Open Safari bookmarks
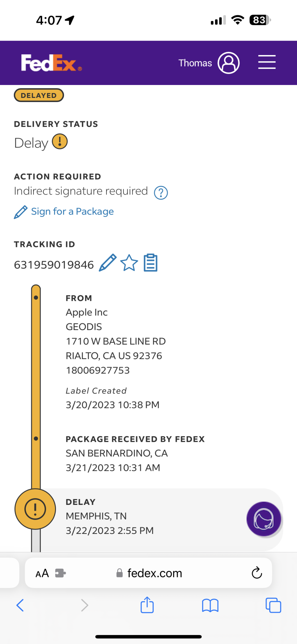297x644 pixels. point(210,605)
